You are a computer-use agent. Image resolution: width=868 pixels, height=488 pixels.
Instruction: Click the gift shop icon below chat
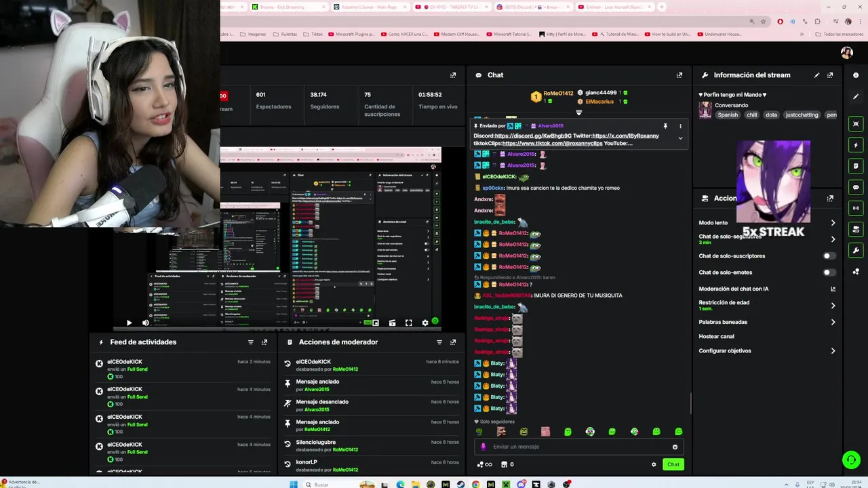(x=505, y=464)
